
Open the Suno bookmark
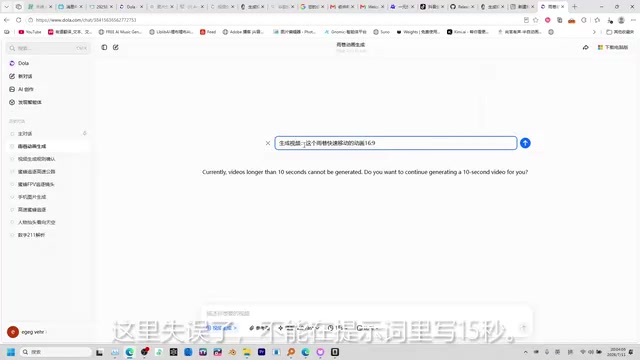[x=382, y=32]
